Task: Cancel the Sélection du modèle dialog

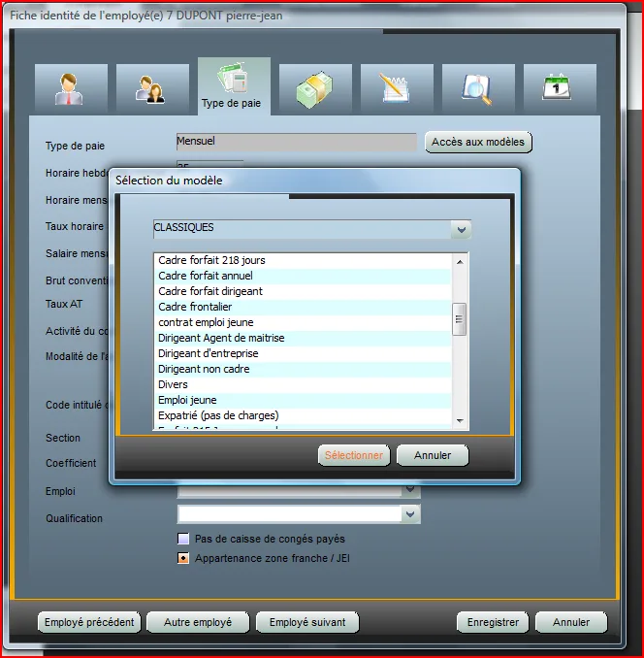Action: 433,455
